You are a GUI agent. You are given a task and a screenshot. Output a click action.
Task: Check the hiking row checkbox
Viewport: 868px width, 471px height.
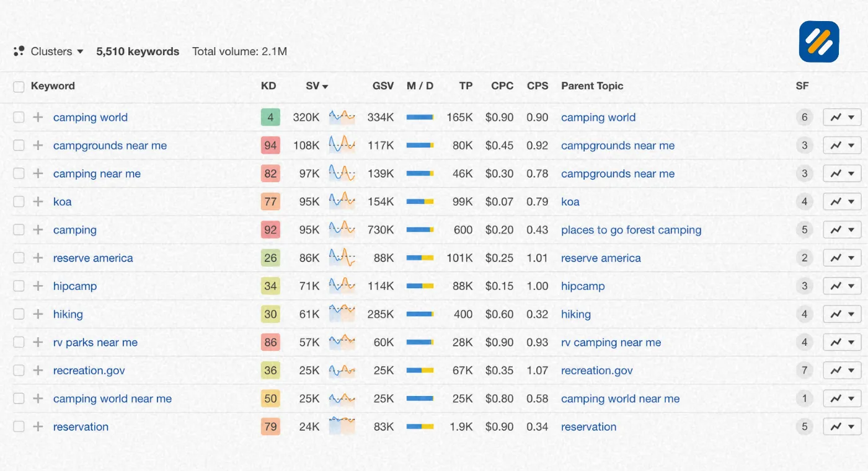click(19, 314)
